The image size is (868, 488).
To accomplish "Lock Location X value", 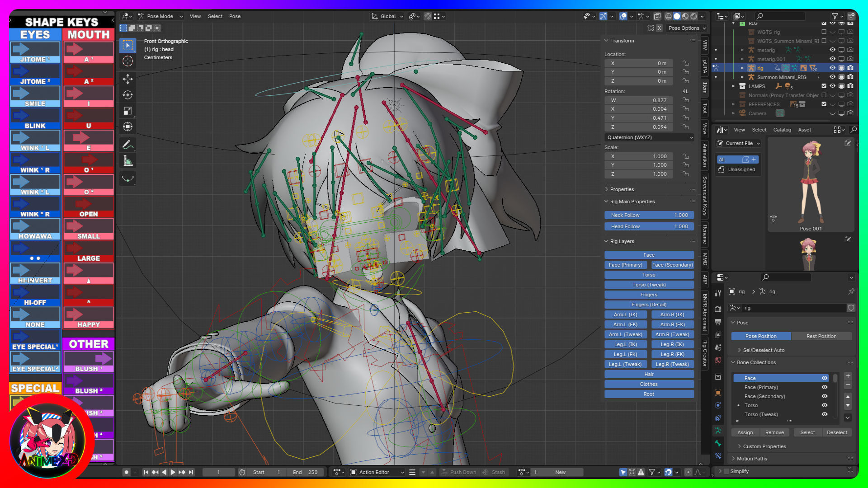I will click(x=686, y=63).
